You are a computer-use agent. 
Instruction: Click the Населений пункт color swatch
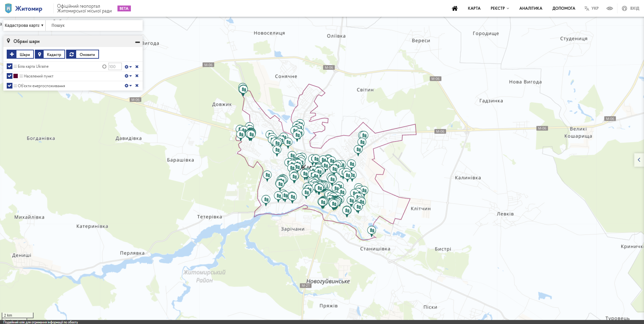(x=15, y=76)
